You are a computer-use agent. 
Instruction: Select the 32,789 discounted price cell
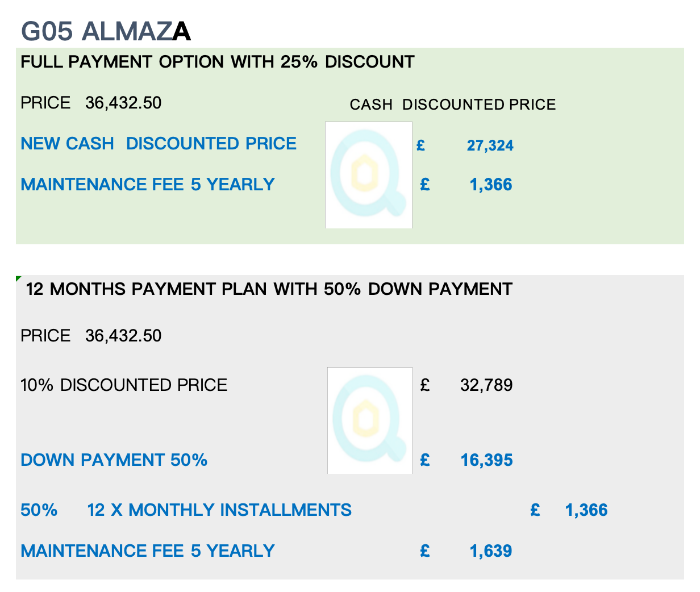[486, 385]
